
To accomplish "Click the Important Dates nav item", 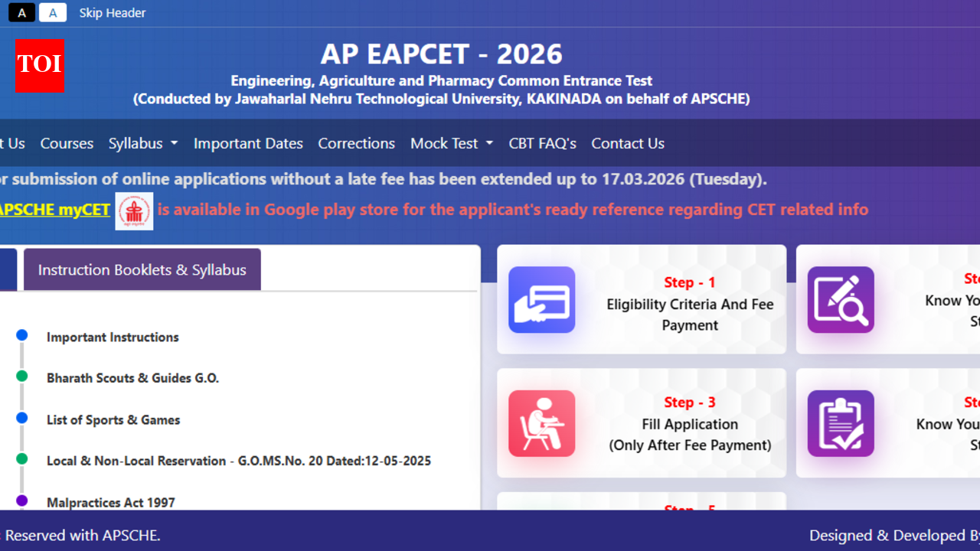I will tap(248, 143).
